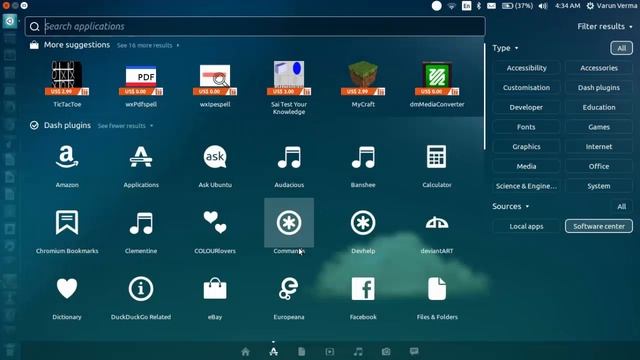Expand See 16 more results
The width and height of the screenshot is (640, 360).
tap(148, 45)
